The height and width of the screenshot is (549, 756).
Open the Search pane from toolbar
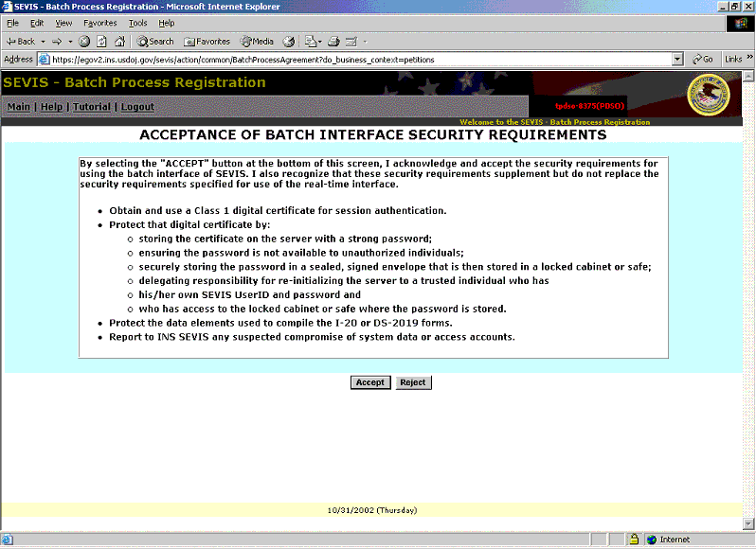tap(155, 42)
